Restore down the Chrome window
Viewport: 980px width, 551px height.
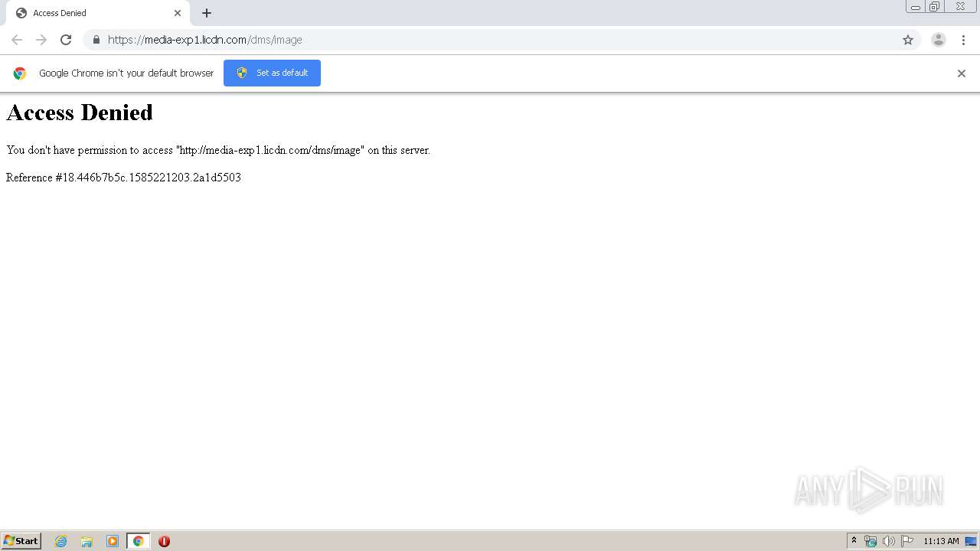click(935, 7)
